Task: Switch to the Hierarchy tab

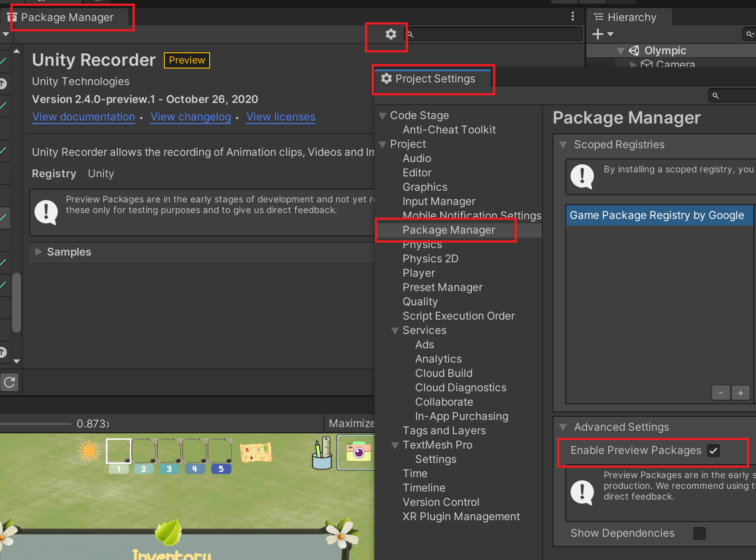Action: [x=629, y=17]
